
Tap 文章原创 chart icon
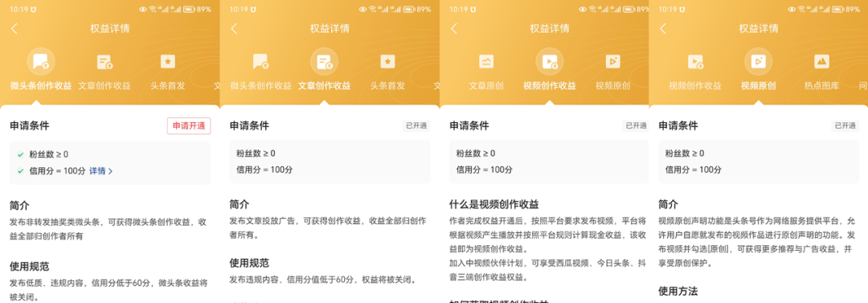(486, 62)
